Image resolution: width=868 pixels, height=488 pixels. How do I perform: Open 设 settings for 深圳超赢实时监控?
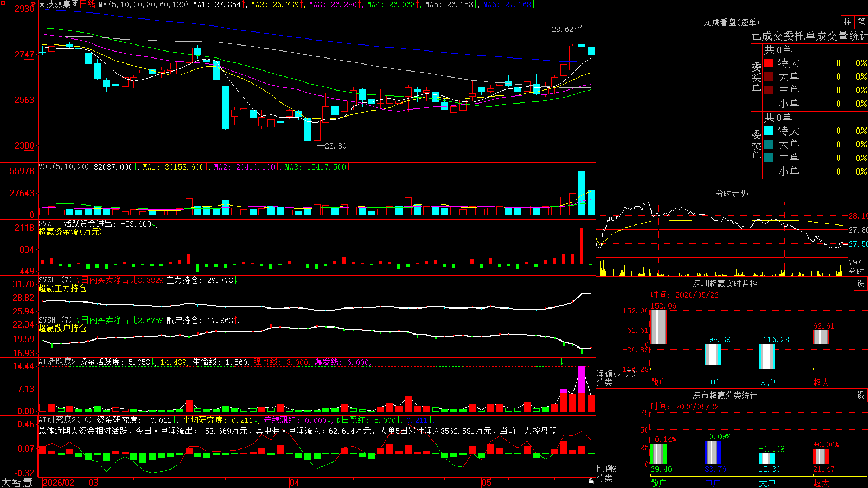pyautogui.click(x=861, y=284)
